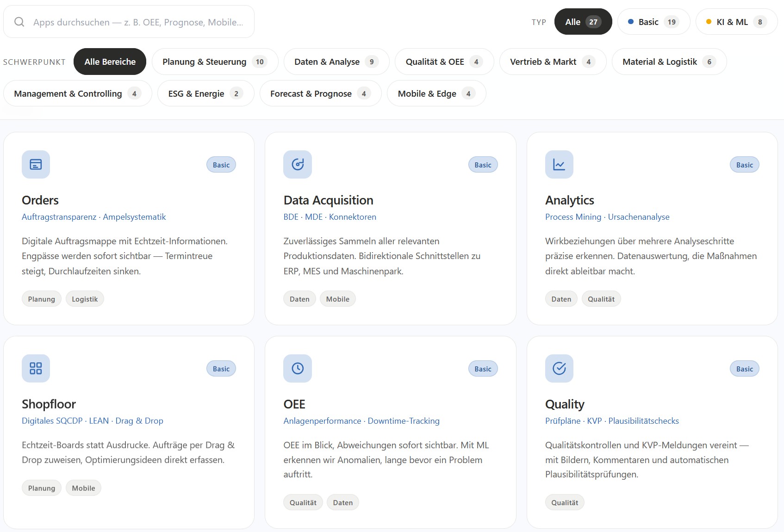Image resolution: width=784 pixels, height=532 pixels.
Task: Click the Orders card icon
Action: pos(36,164)
